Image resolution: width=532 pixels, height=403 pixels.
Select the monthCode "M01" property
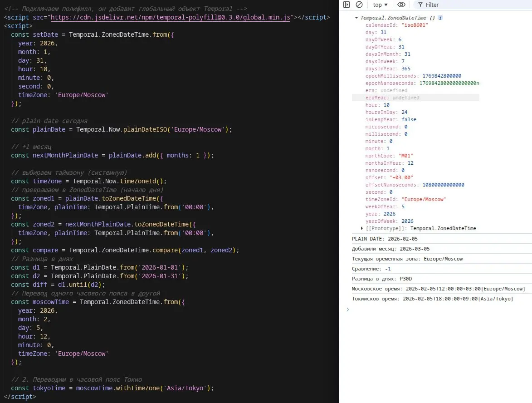[389, 156]
